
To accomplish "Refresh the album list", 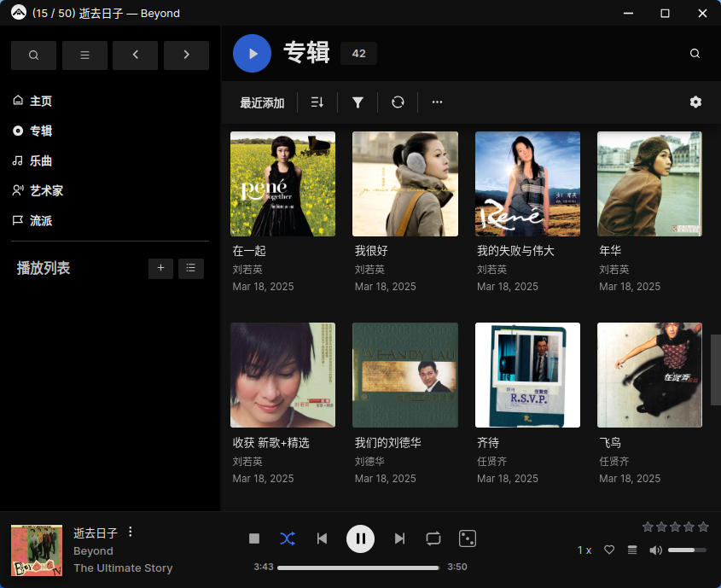I will coord(398,102).
